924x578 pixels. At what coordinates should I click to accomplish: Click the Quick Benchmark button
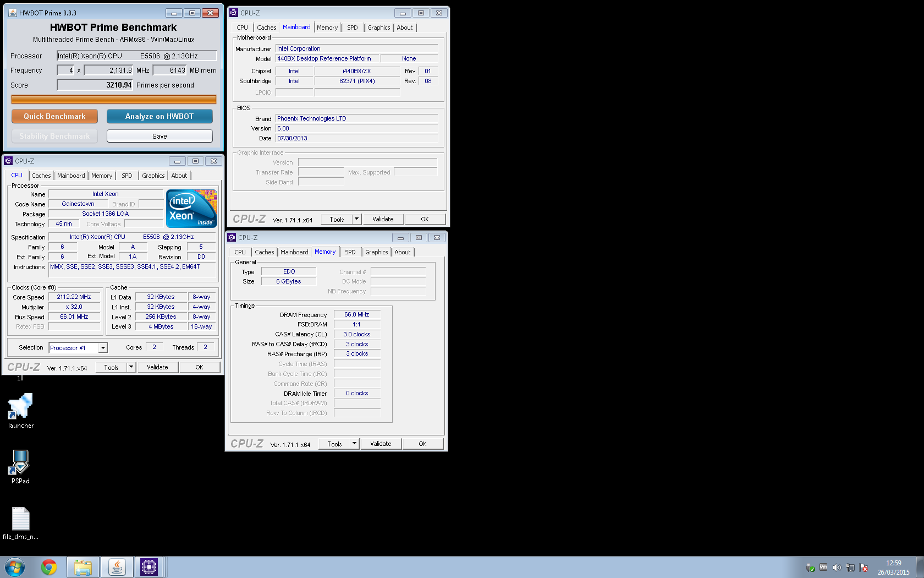pyautogui.click(x=54, y=116)
